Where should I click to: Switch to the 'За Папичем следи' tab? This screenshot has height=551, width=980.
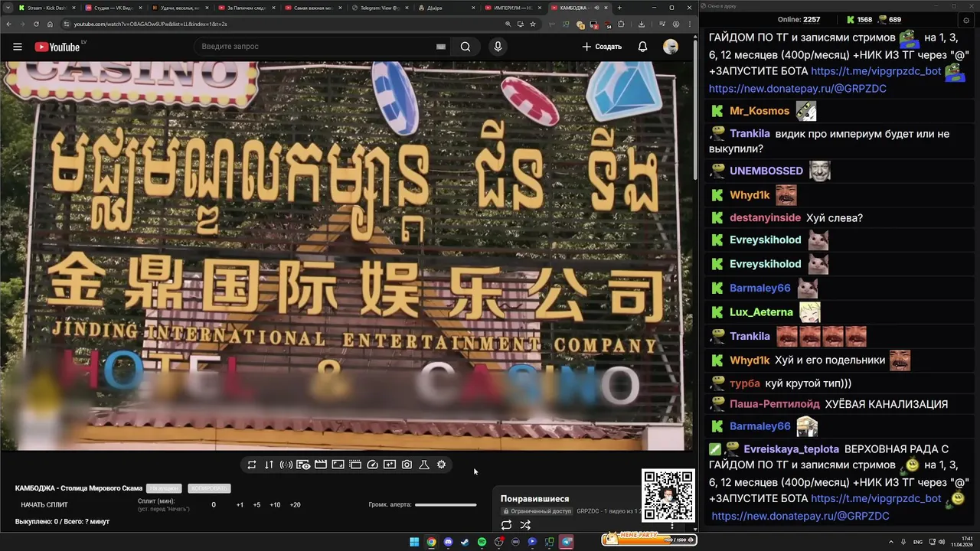247,8
